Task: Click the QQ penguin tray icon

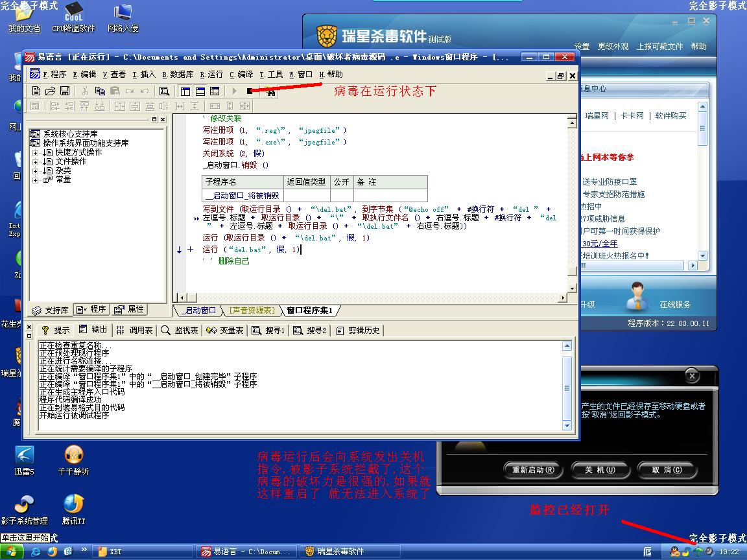Action: pos(674,552)
